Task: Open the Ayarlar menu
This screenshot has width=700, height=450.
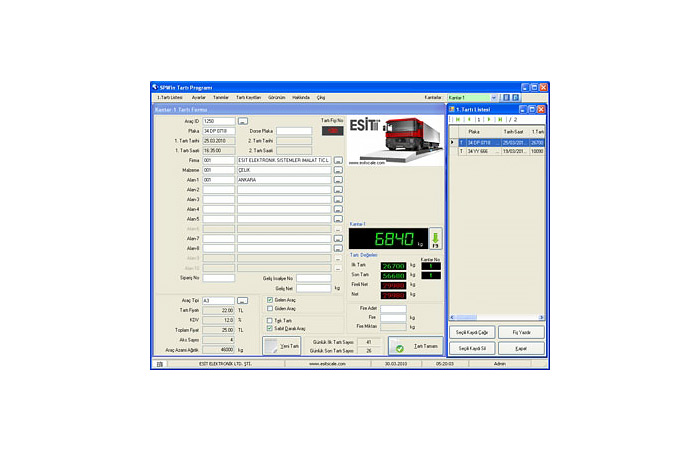Action: pos(199,97)
